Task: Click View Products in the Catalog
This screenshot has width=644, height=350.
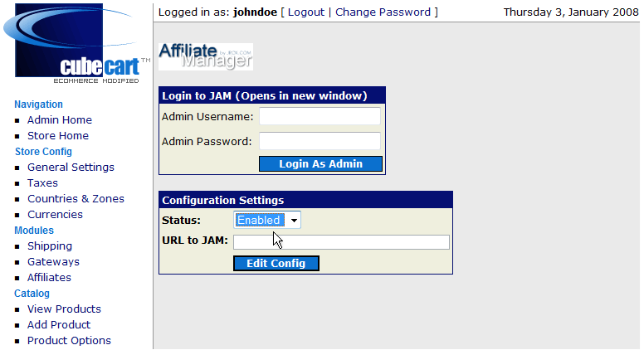Action: [64, 309]
